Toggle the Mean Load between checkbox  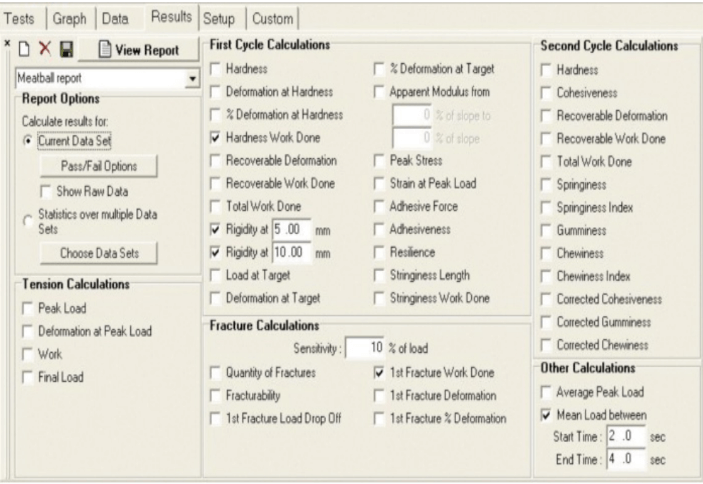pos(546,415)
